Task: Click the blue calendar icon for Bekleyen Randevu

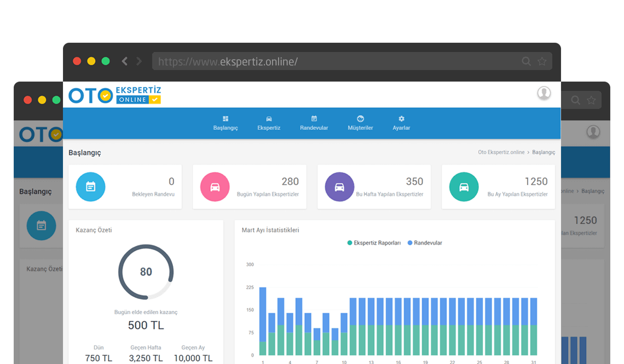Action: coord(91,187)
